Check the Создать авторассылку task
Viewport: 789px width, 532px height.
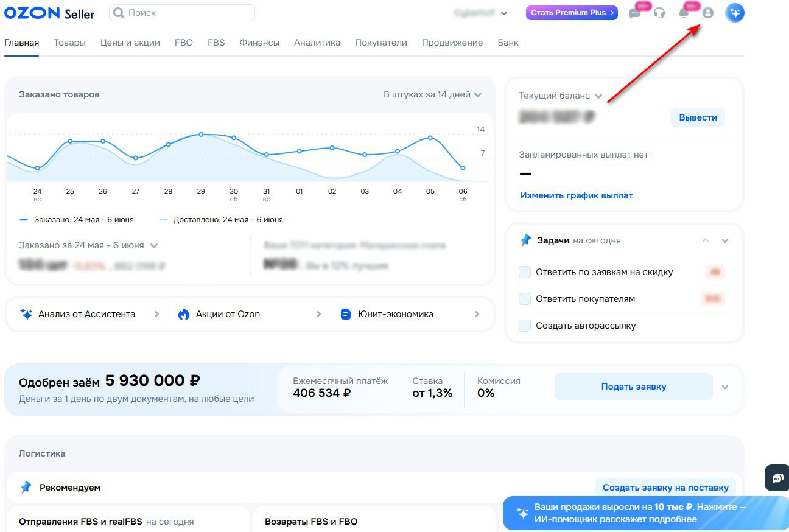coord(525,326)
